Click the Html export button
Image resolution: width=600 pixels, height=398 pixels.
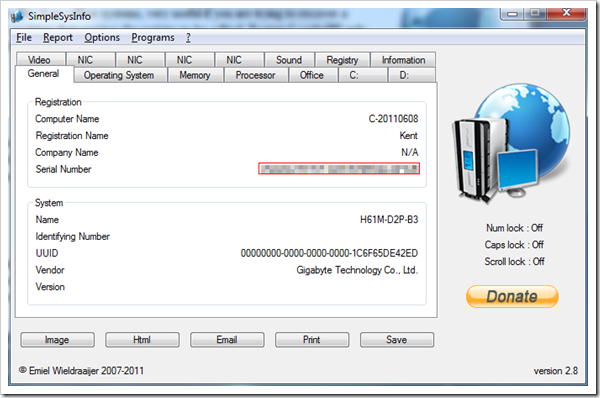142,340
